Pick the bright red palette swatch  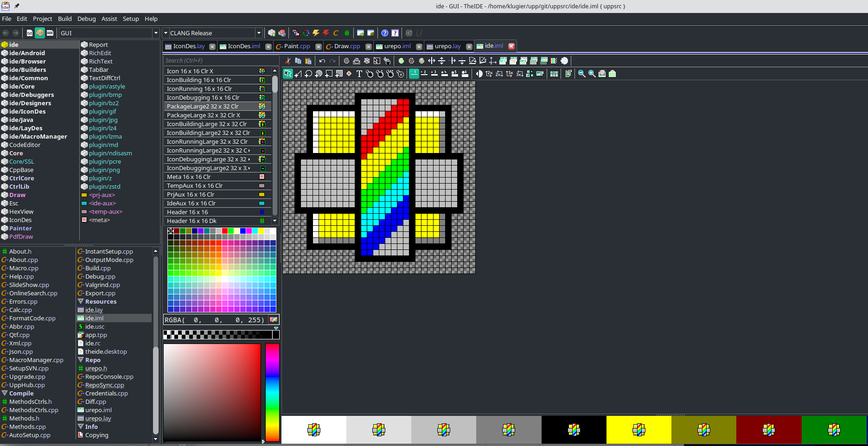pos(225,231)
